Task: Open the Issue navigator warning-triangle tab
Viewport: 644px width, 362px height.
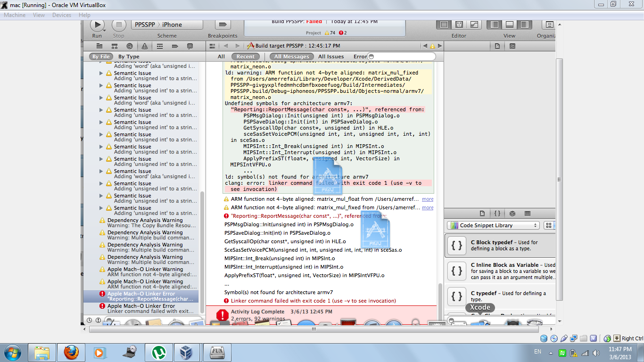Action: coord(144,46)
